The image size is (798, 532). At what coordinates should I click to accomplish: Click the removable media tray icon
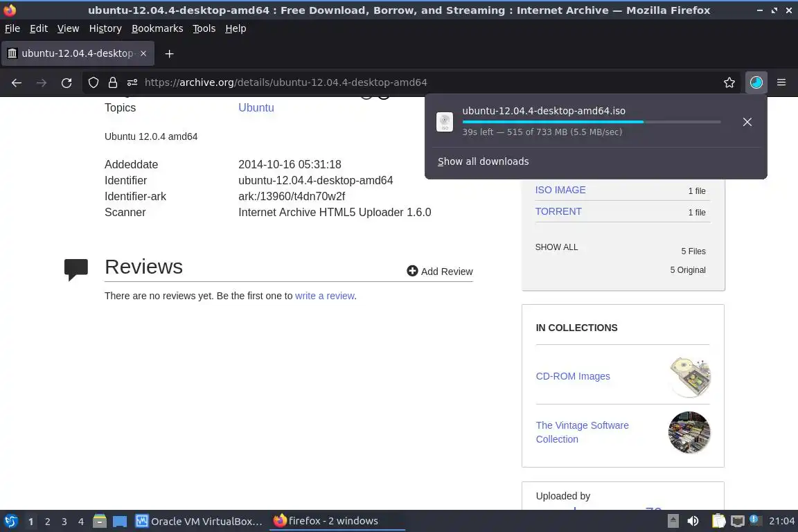tap(673, 522)
